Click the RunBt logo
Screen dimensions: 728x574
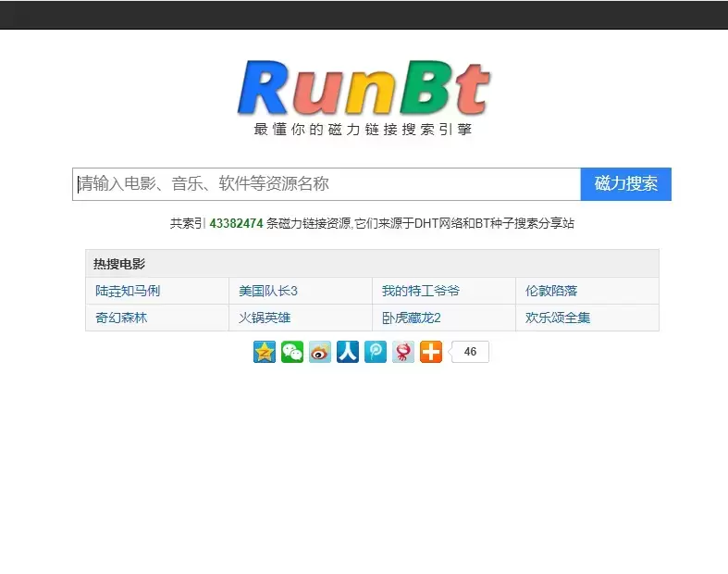point(364,90)
